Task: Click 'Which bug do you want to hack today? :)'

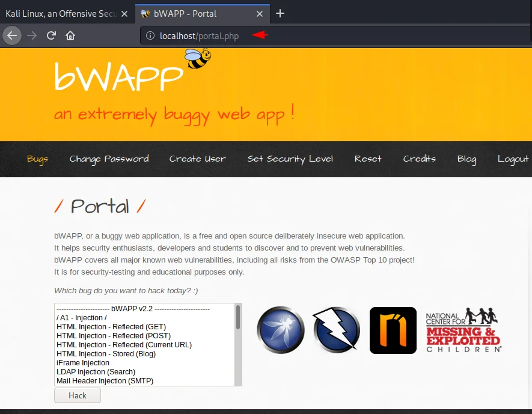Action: pyautogui.click(x=126, y=291)
